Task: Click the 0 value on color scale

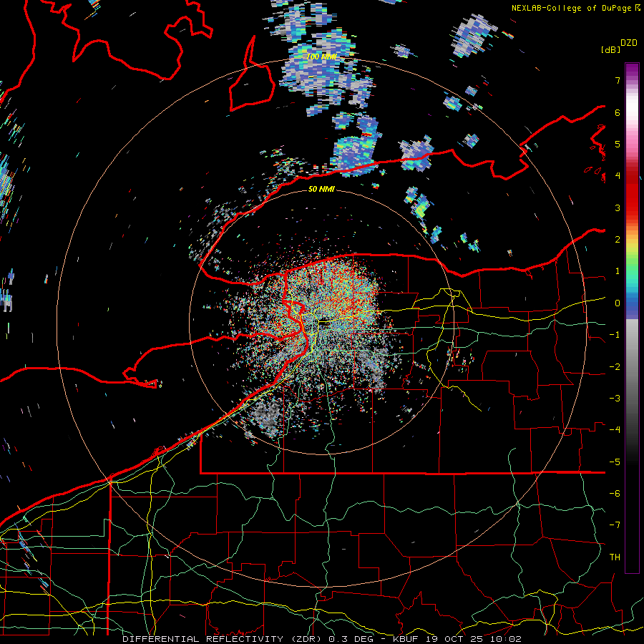Action: pyautogui.click(x=618, y=303)
